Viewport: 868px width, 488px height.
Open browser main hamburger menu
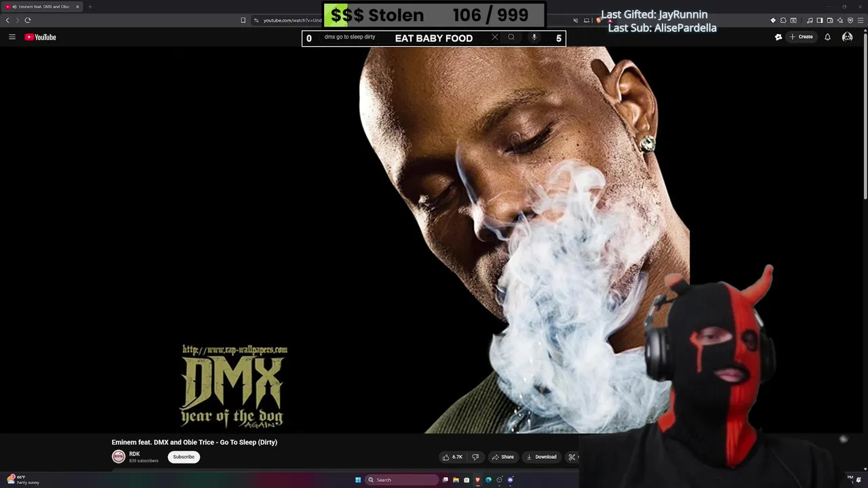(861, 20)
